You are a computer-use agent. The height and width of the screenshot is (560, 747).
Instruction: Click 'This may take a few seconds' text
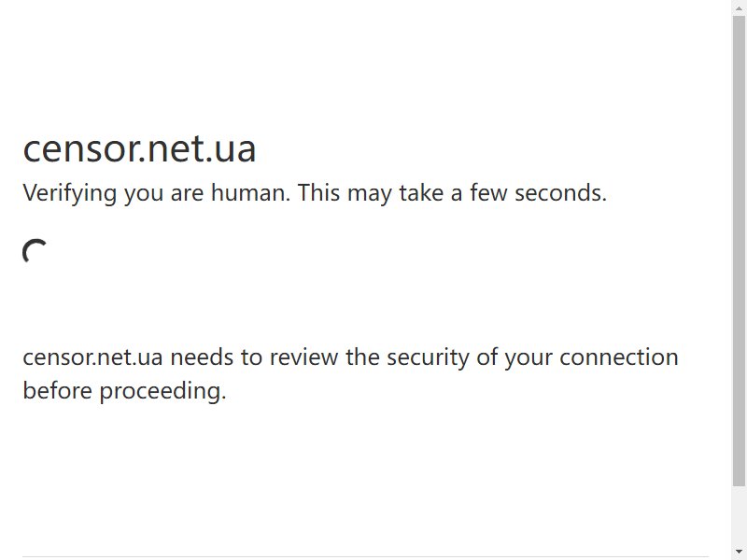tap(453, 193)
